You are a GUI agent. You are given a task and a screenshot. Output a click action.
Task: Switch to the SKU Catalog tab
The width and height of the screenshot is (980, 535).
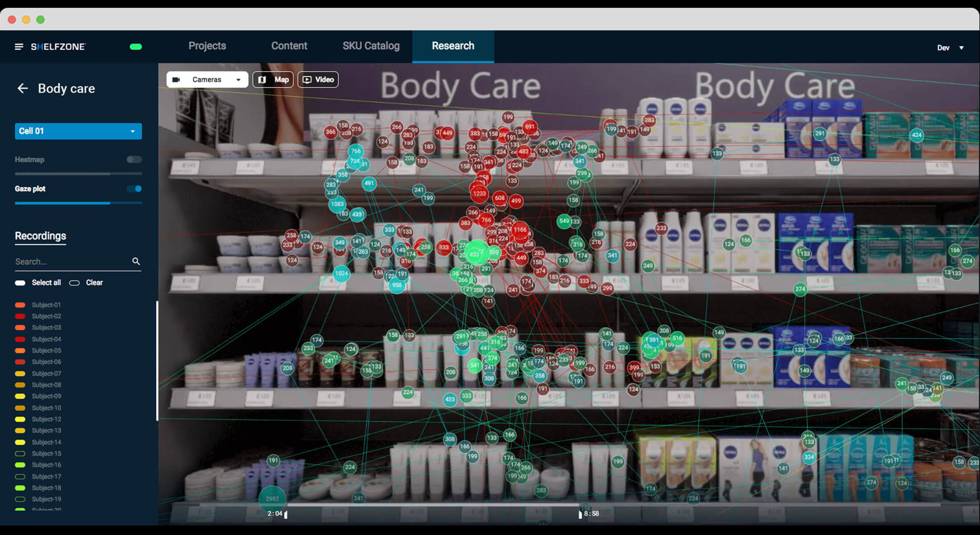coord(371,46)
